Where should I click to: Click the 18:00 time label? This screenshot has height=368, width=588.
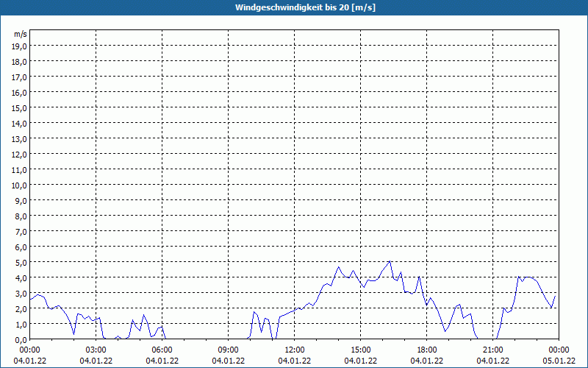pyautogui.click(x=427, y=350)
